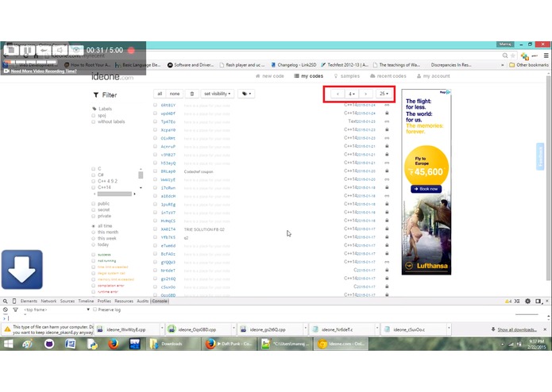This screenshot has height=392, width=552.
Task: Click the lock icon on the BRLap0 row
Action: pos(387,171)
